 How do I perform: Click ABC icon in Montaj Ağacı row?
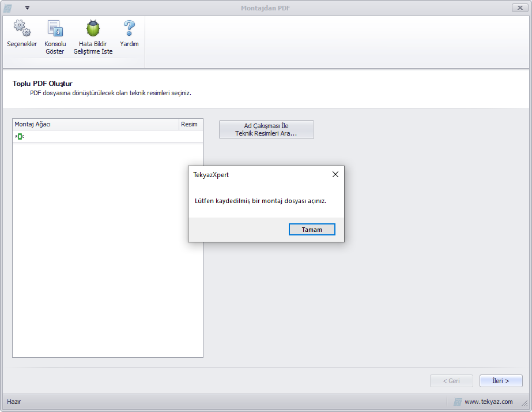20,137
